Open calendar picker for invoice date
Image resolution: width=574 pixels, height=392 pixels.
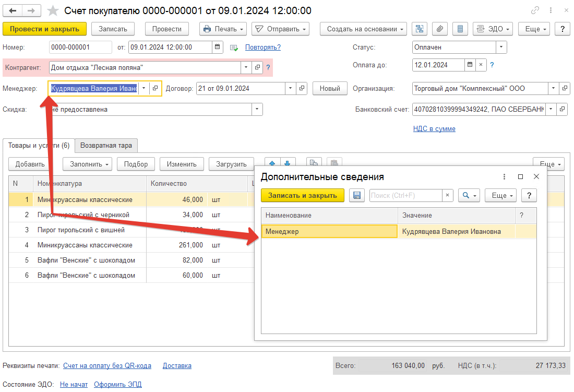[217, 47]
